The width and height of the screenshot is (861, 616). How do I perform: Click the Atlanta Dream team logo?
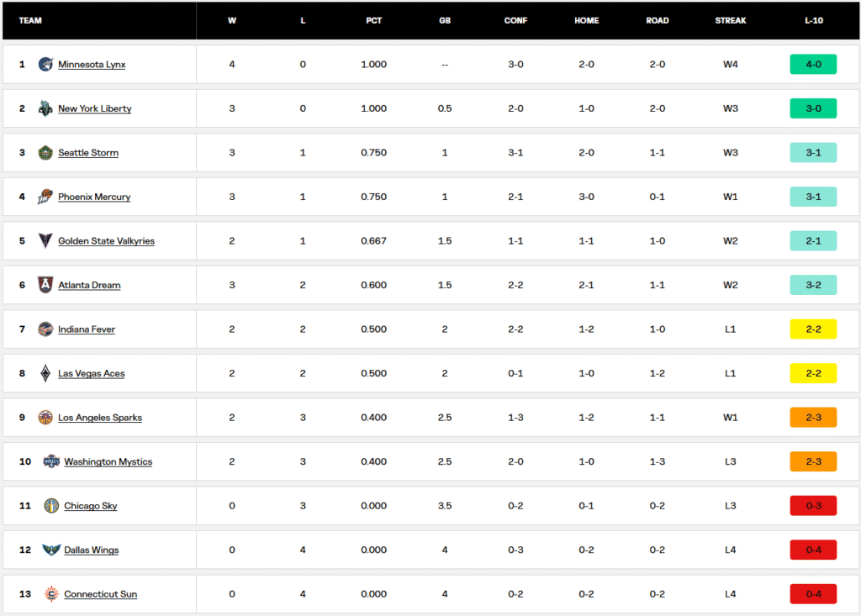coord(45,285)
